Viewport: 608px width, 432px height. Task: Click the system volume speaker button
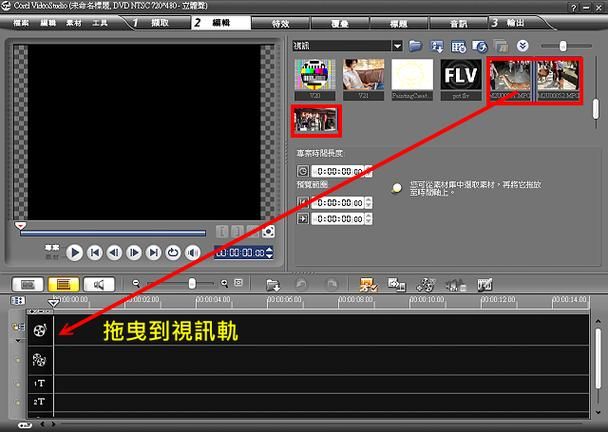[x=192, y=253]
